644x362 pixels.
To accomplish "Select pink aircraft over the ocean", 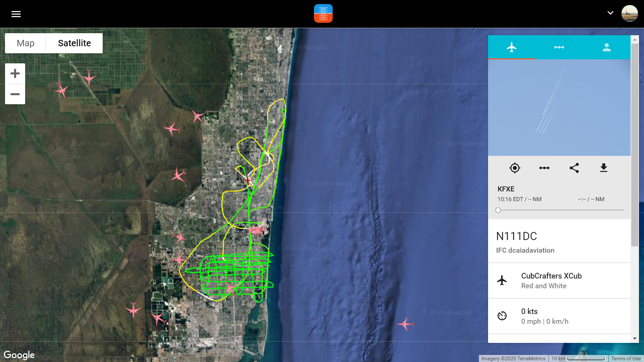I will click(406, 324).
